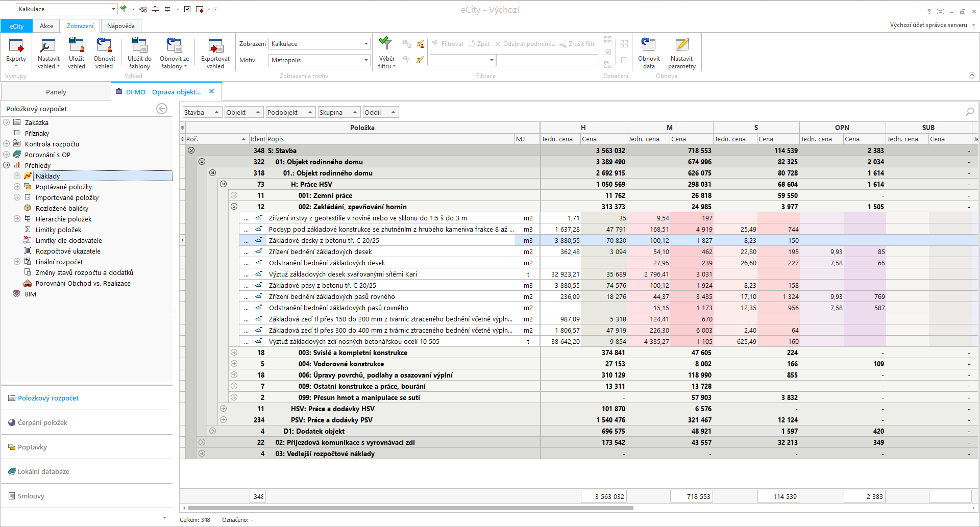Open the Kalkulace dropdown in title bar
The width and height of the screenshot is (980, 527).
point(113,9)
